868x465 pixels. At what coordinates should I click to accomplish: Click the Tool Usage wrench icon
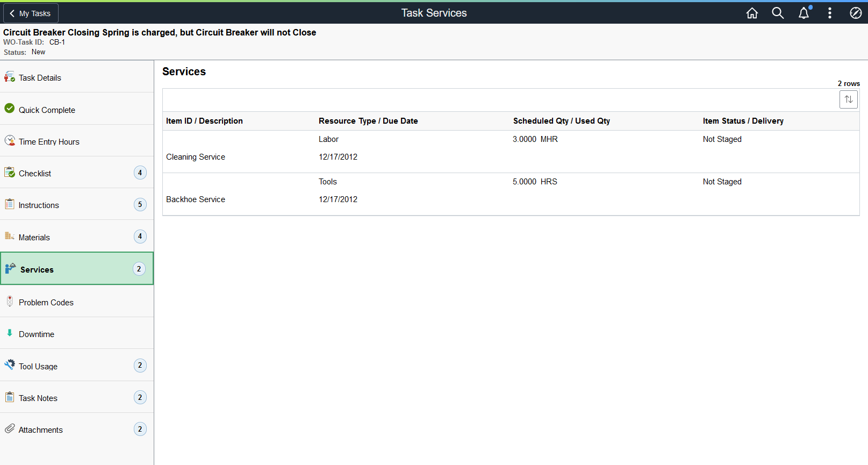pos(10,365)
